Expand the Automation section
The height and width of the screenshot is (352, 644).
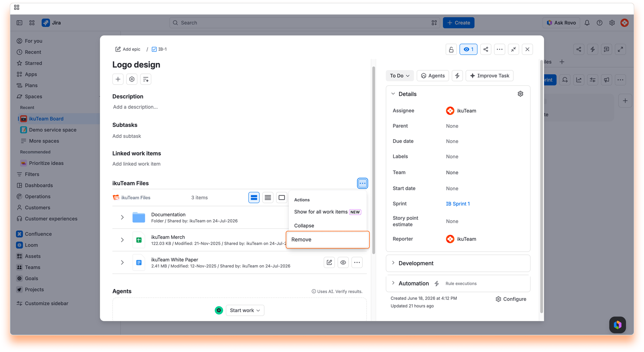pyautogui.click(x=393, y=283)
